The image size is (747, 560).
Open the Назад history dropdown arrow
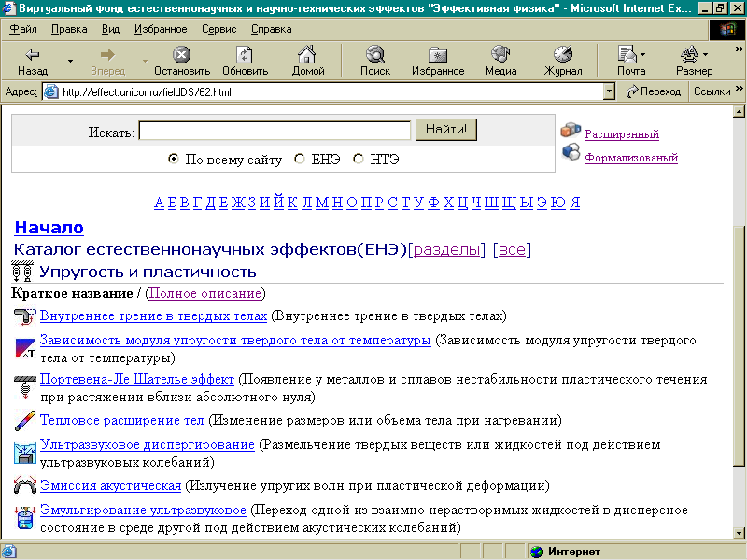click(x=70, y=61)
